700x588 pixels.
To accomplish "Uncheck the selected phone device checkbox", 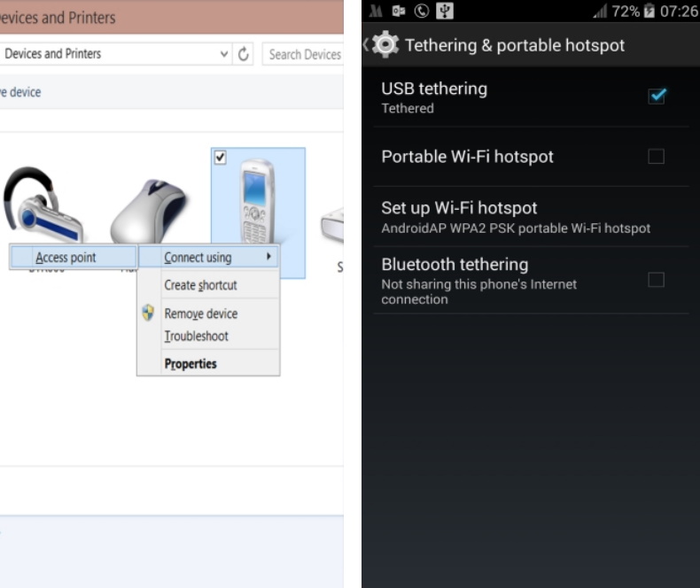I will pos(221,157).
